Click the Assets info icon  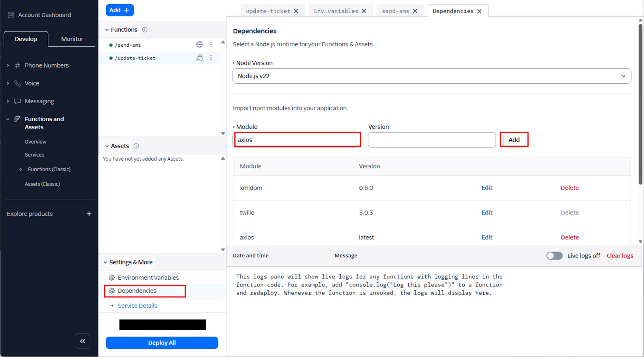click(136, 146)
